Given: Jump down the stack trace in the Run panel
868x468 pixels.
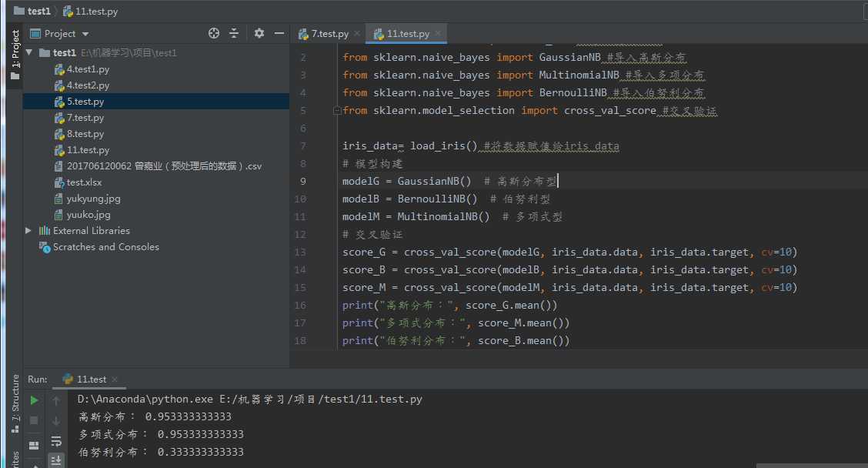Looking at the screenshot, I should (56, 421).
